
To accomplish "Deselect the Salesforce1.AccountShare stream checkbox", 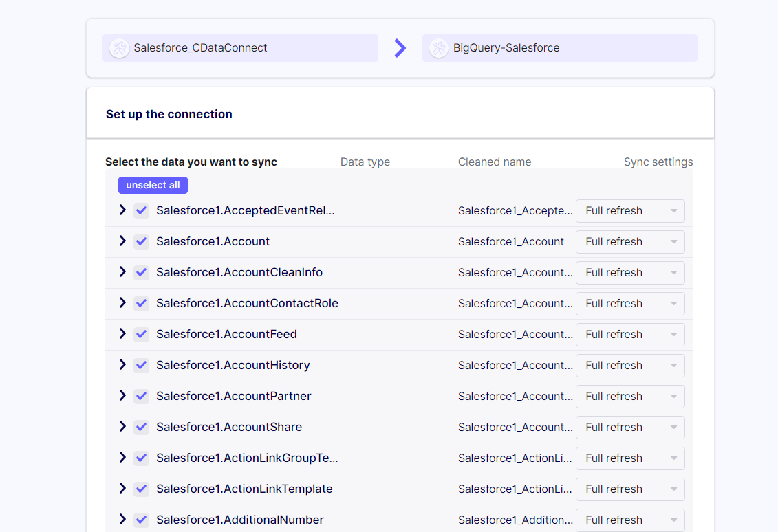I will [x=141, y=428].
